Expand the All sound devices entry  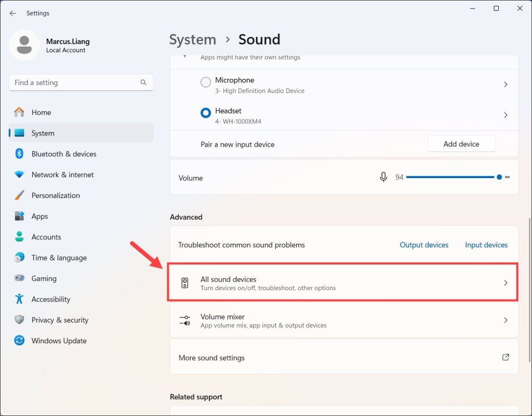point(344,283)
